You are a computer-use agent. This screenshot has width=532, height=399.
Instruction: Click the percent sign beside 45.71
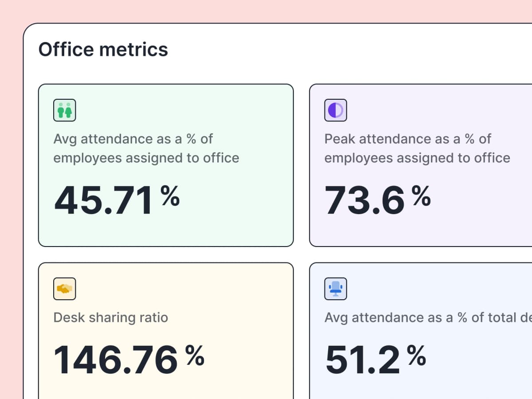coord(170,196)
